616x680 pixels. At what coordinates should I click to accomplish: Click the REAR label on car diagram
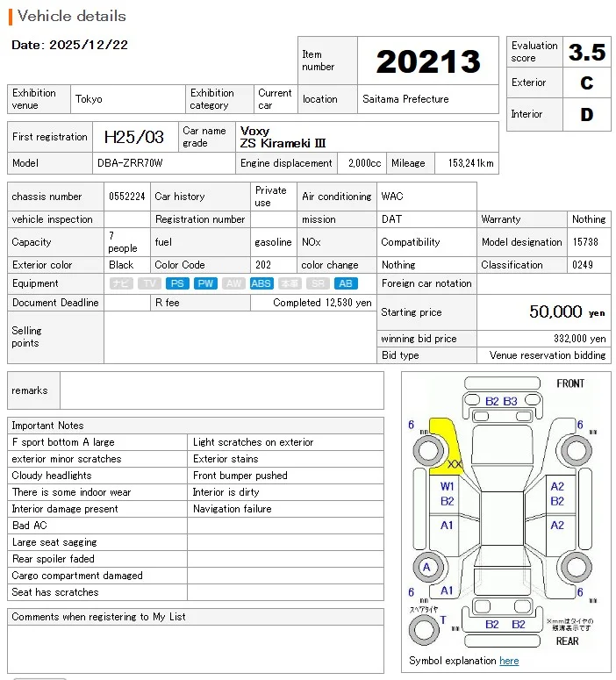pyautogui.click(x=567, y=641)
